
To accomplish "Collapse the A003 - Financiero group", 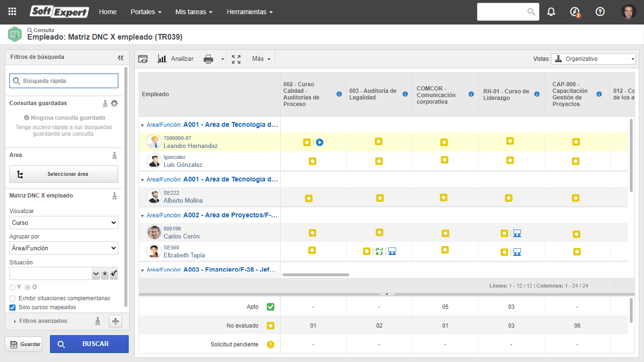I will pos(143,270).
